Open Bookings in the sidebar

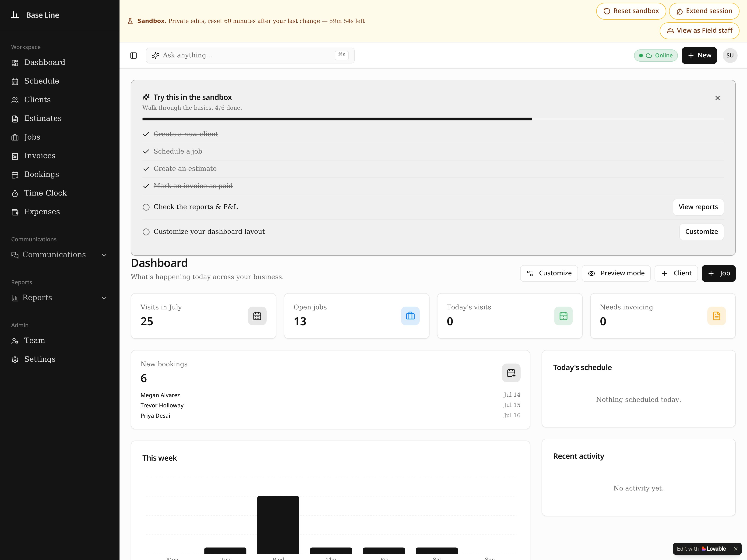click(60, 175)
